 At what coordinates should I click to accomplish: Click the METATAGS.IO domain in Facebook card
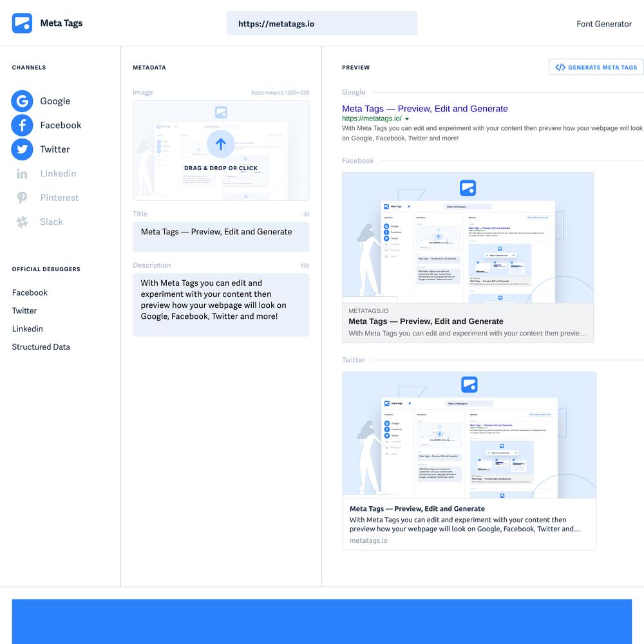click(368, 311)
